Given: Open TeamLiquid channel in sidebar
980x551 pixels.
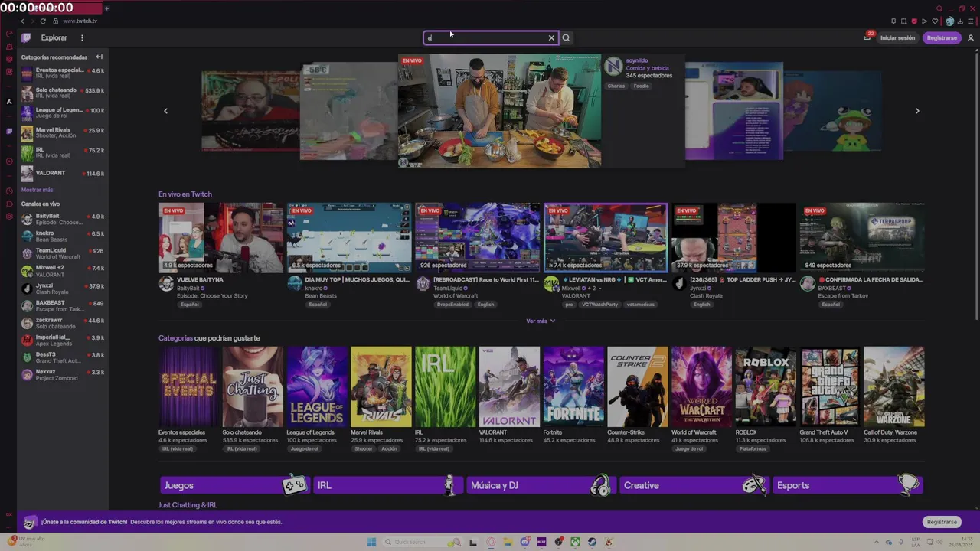Looking at the screenshot, I should point(63,253).
